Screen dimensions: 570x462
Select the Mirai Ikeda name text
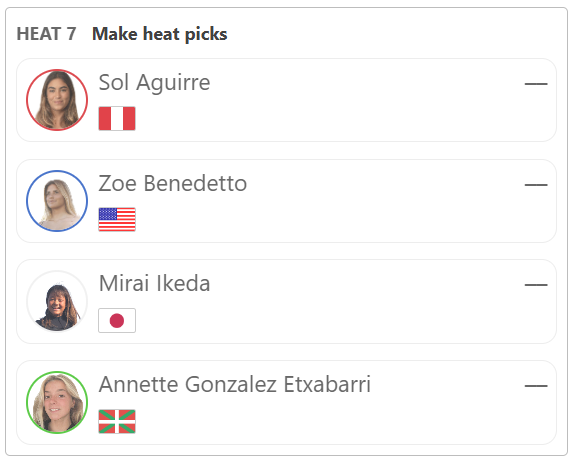154,284
